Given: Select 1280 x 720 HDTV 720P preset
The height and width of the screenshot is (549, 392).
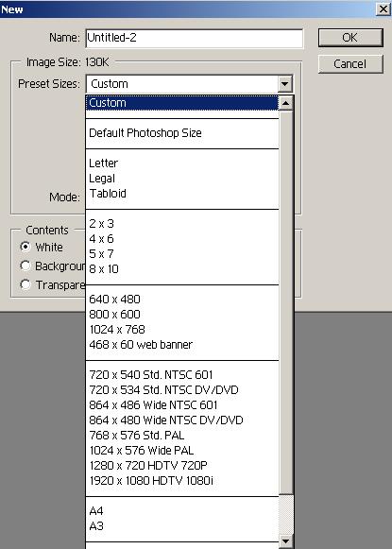Looking at the screenshot, I should tap(182, 466).
